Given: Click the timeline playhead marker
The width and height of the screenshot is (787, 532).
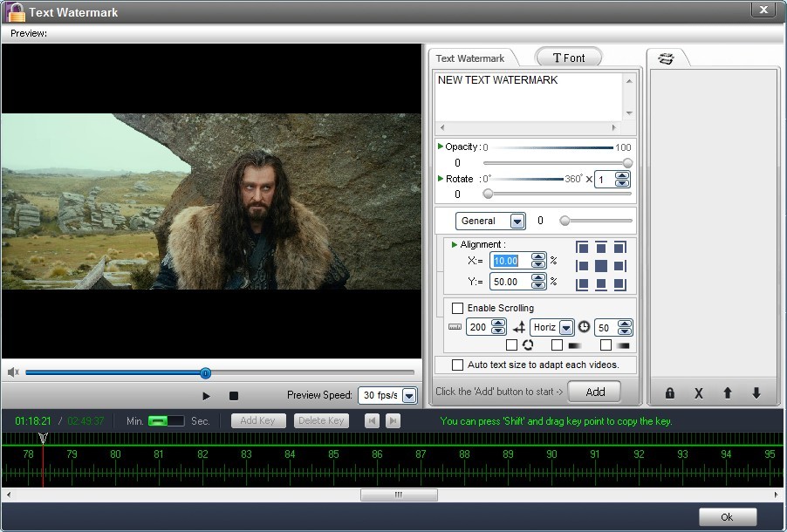Looking at the screenshot, I should [43, 439].
